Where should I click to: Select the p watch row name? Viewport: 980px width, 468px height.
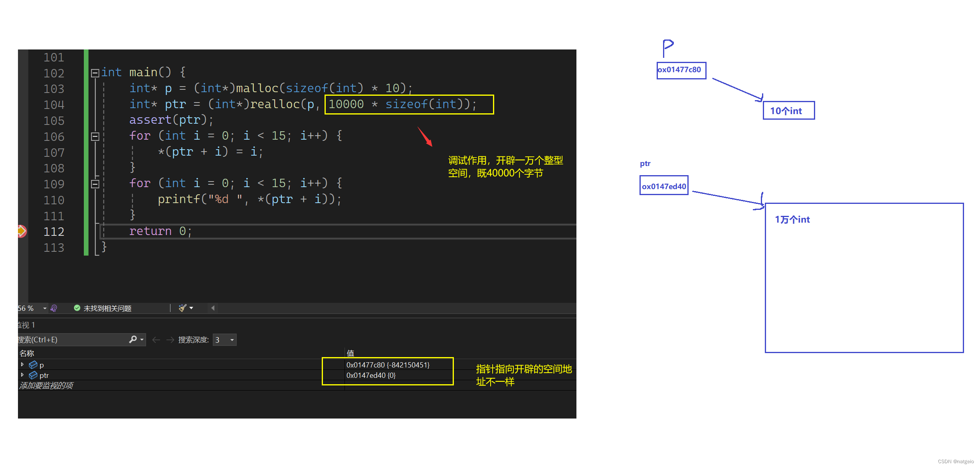point(42,365)
